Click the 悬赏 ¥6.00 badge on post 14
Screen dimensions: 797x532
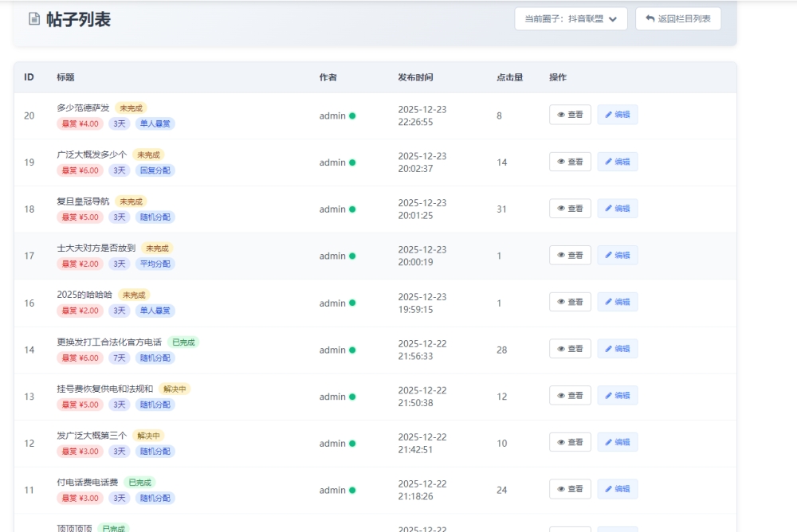tap(80, 358)
